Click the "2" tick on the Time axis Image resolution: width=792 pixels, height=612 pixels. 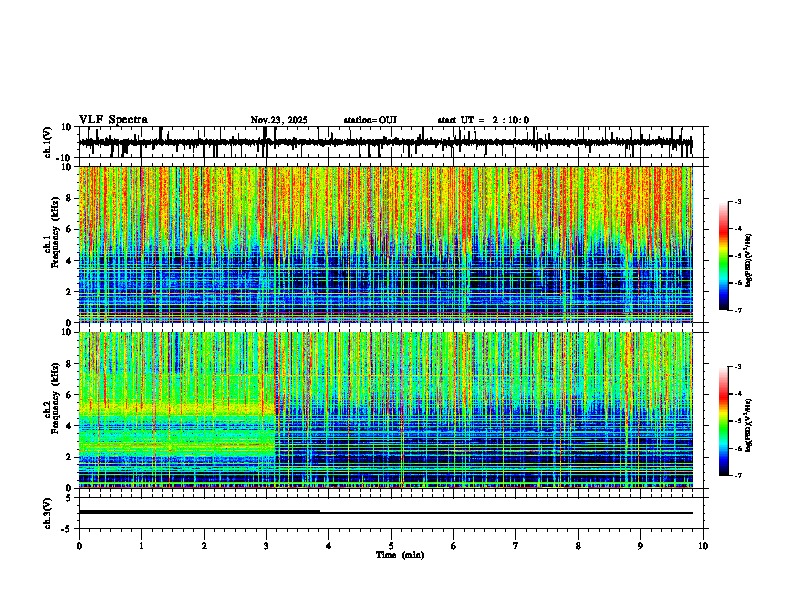pos(204,546)
